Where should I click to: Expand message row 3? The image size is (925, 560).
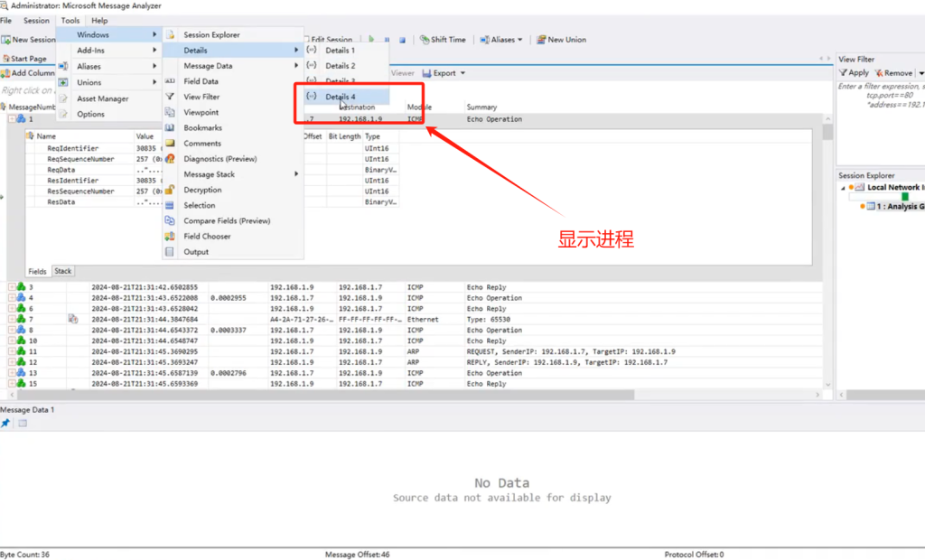coord(12,287)
